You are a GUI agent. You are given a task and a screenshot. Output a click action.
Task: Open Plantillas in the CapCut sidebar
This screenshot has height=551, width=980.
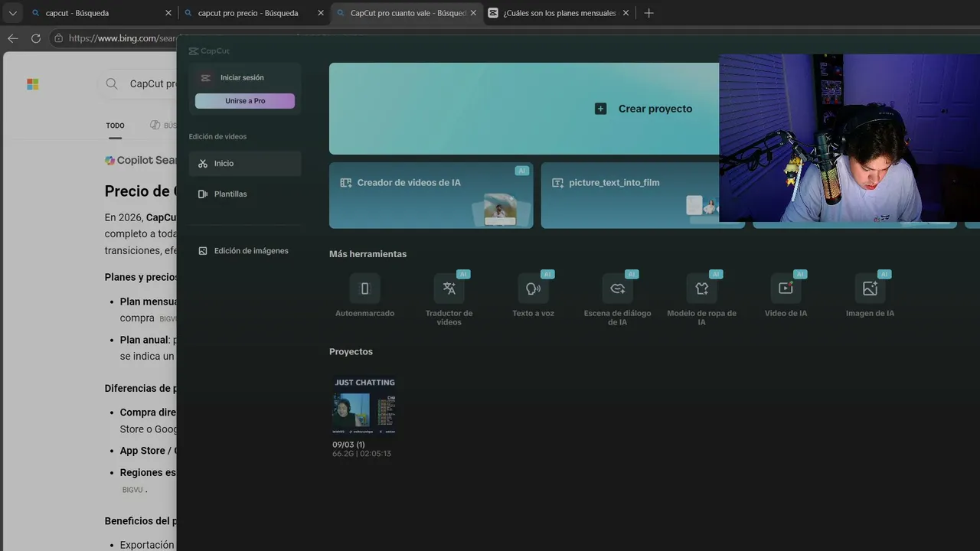pos(245,194)
